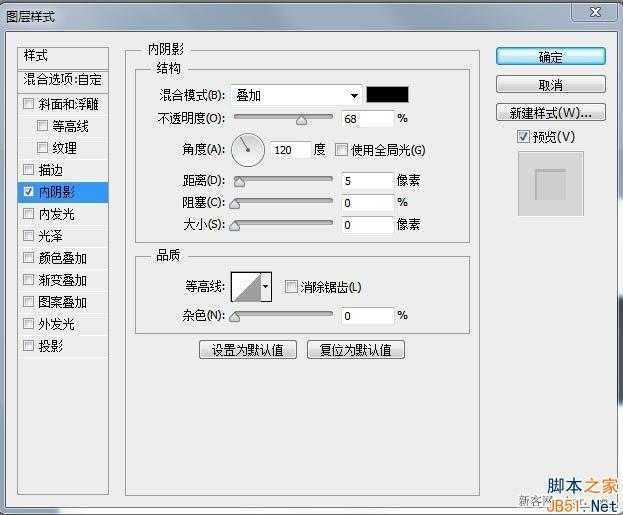
Task: Click the 角度 value field showing 120
Action: tap(290, 150)
